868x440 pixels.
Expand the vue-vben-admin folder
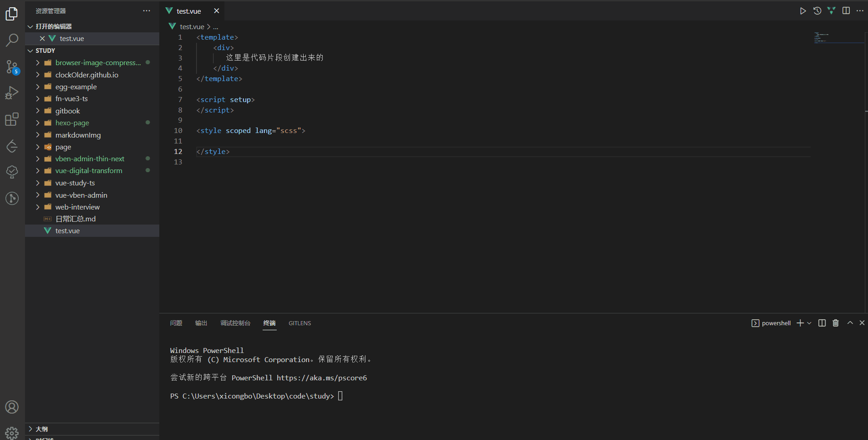[92, 195]
